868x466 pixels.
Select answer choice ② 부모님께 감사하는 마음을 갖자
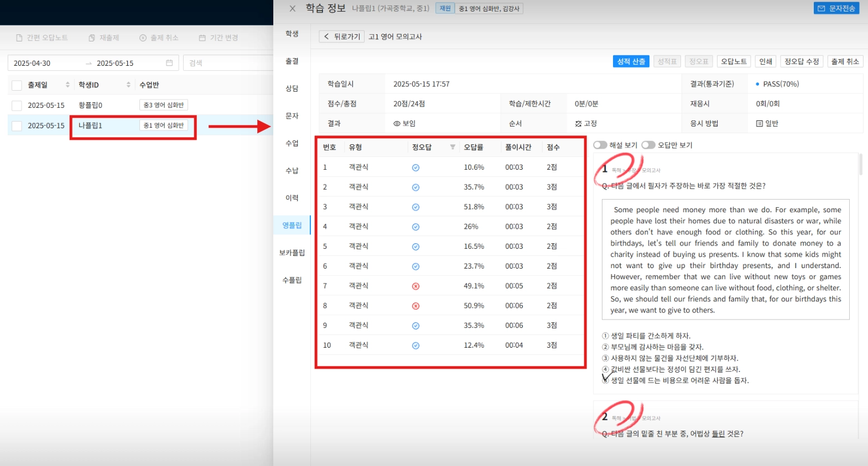653,347
